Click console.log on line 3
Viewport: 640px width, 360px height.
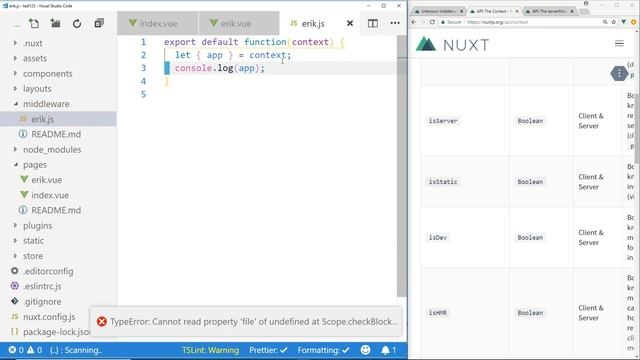coord(204,68)
